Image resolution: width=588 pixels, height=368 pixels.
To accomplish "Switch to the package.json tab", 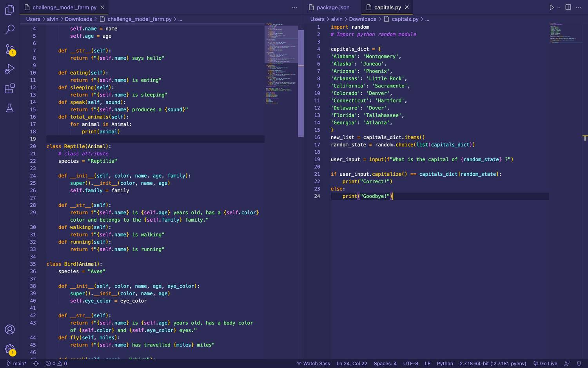I will click(332, 7).
